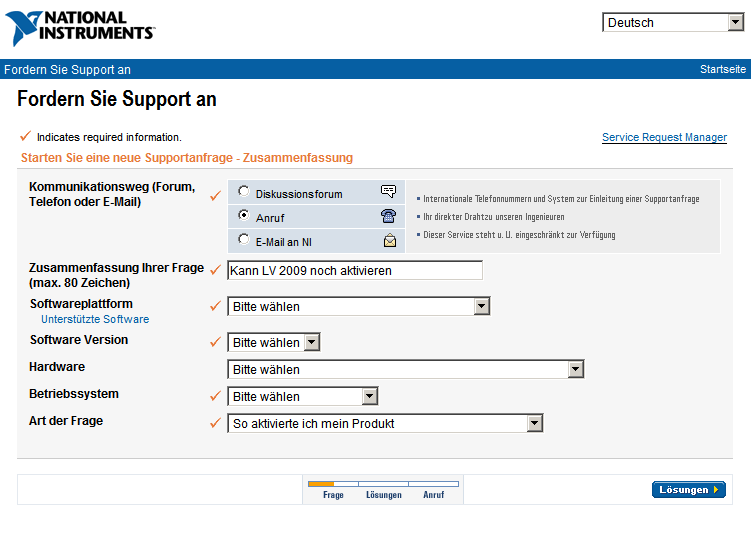This screenshot has width=754, height=542.
Task: Go to Startseite in the blue bar
Action: point(722,70)
